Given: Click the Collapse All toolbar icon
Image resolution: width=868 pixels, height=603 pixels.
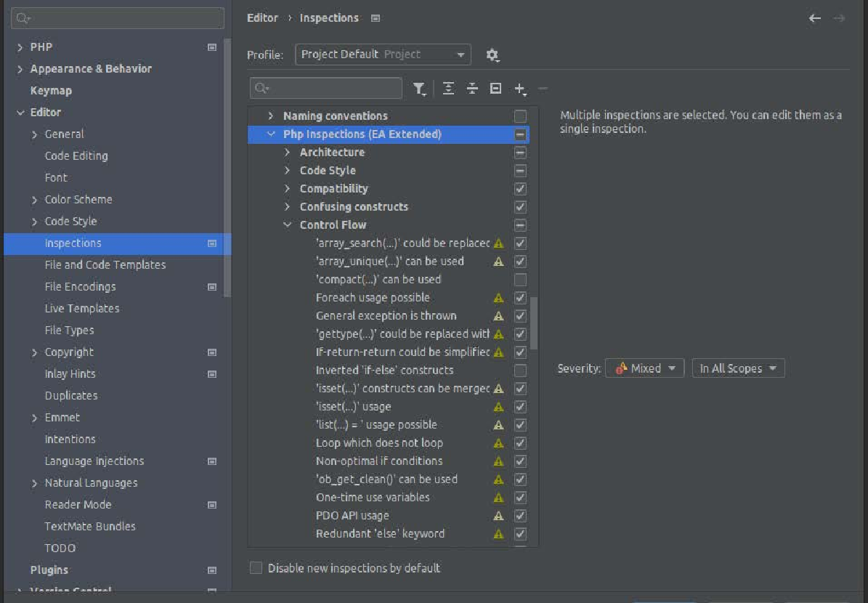Looking at the screenshot, I should 472,89.
